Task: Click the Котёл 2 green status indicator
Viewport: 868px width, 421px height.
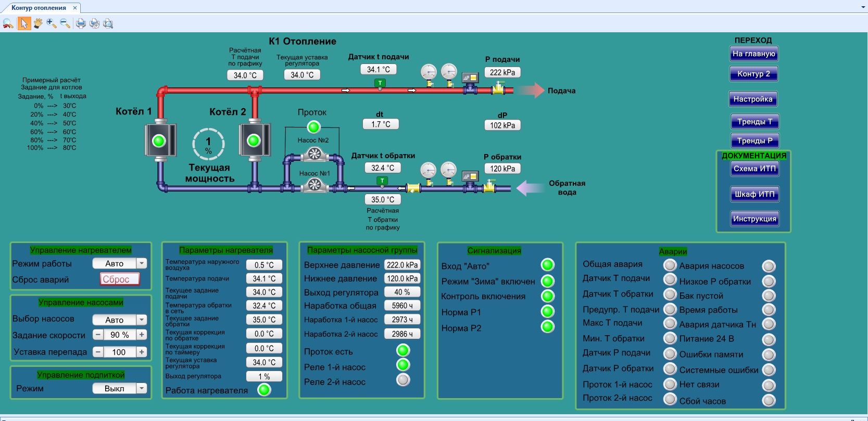Action: coord(254,141)
